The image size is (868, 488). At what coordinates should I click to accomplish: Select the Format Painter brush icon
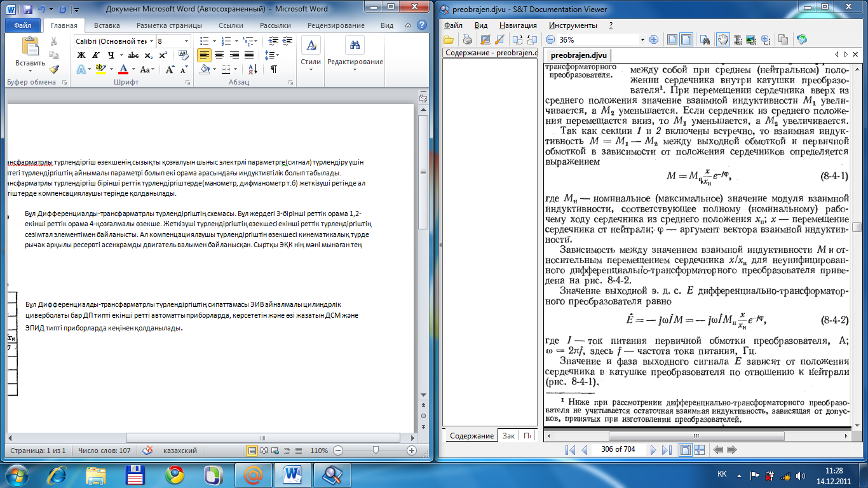53,69
